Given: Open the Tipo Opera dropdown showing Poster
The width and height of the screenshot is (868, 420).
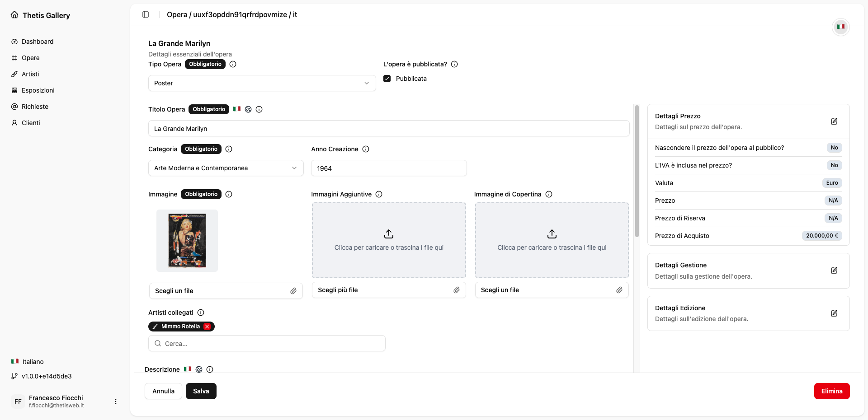Looking at the screenshot, I should 262,83.
